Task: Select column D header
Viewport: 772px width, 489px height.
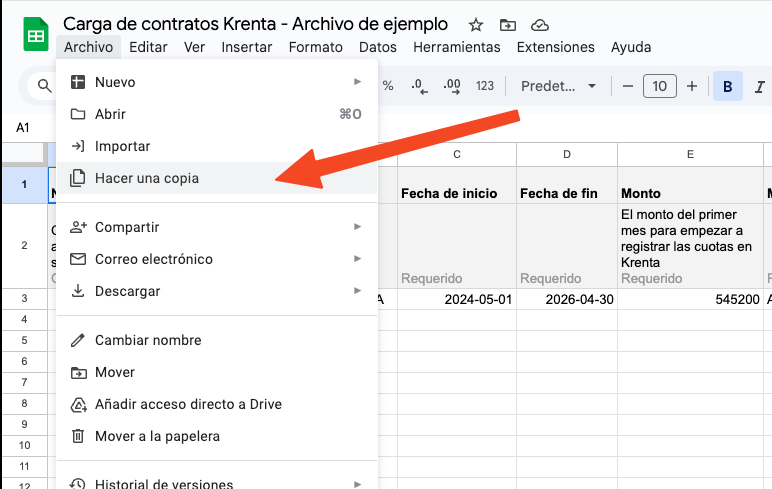Action: (567, 155)
